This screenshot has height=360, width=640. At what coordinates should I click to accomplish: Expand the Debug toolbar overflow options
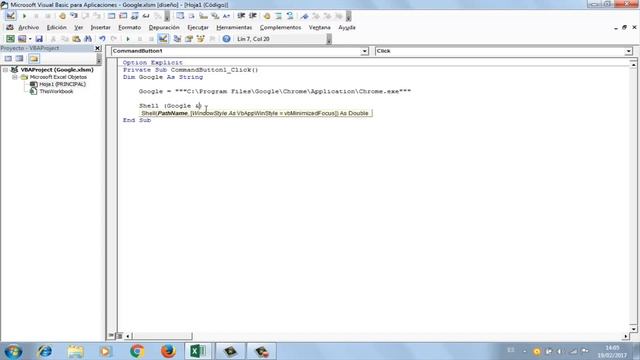coord(167,16)
